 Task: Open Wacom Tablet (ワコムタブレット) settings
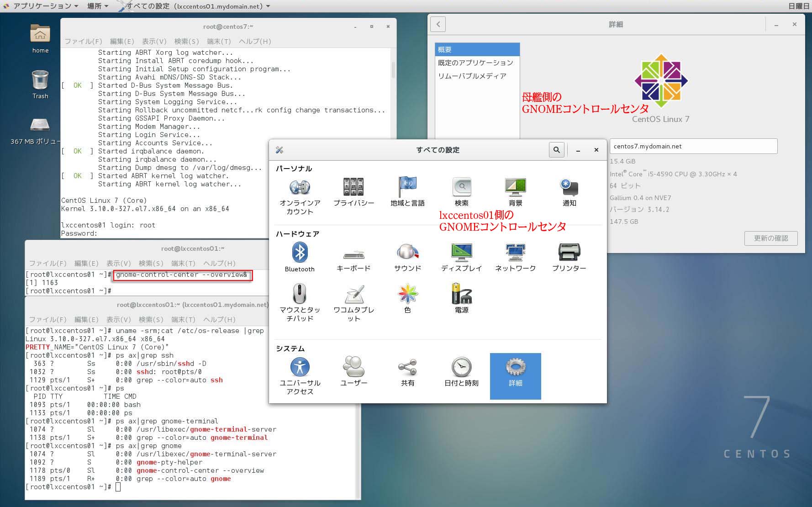(x=353, y=303)
